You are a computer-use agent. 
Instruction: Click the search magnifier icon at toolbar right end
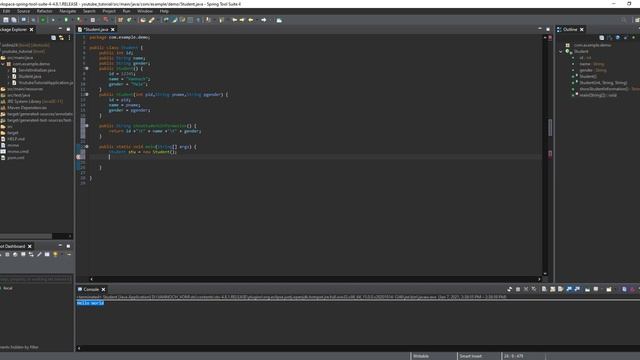point(623,20)
